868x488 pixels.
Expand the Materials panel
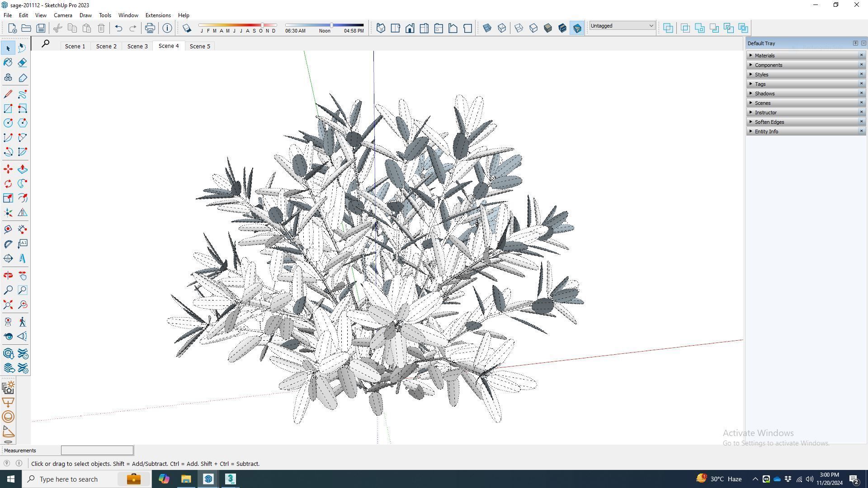764,56
